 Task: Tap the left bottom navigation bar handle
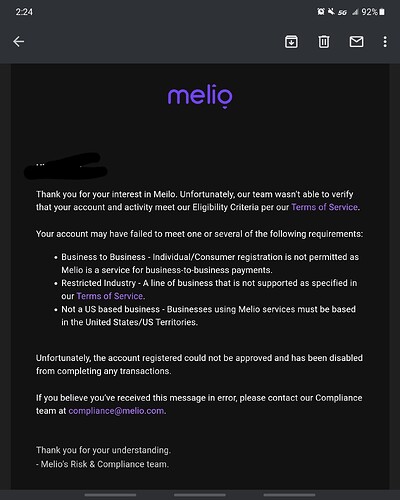[x=110, y=495]
